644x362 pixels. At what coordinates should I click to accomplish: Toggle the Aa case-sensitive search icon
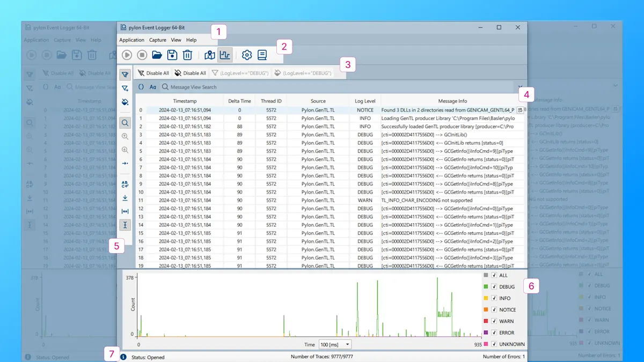(153, 87)
